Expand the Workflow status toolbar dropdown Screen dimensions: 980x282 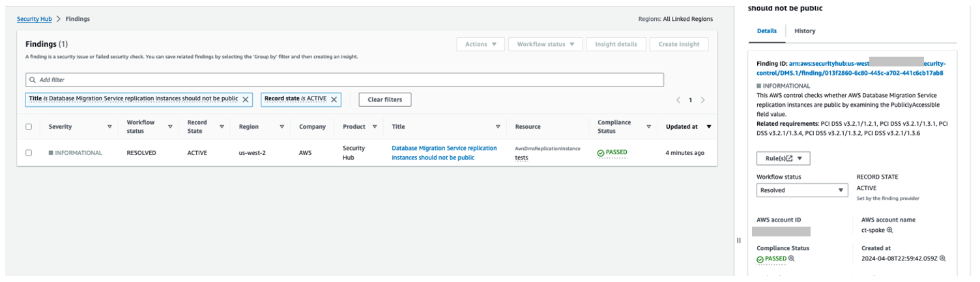point(545,44)
